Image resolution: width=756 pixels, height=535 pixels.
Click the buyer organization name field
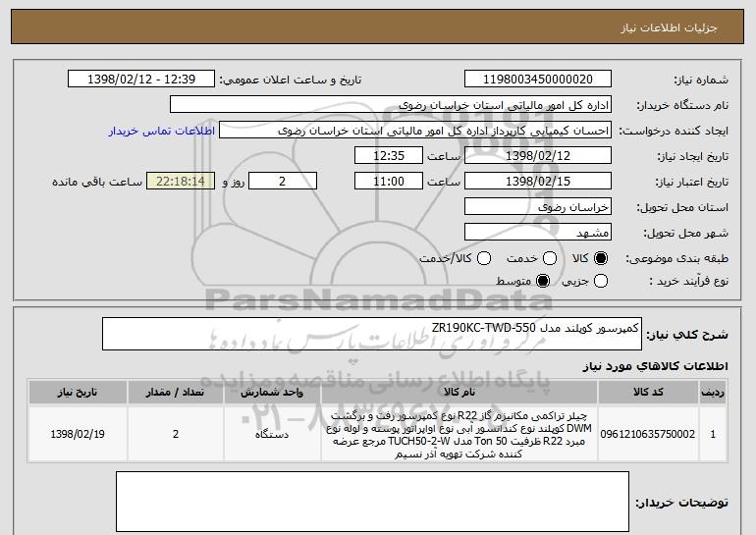391,105
